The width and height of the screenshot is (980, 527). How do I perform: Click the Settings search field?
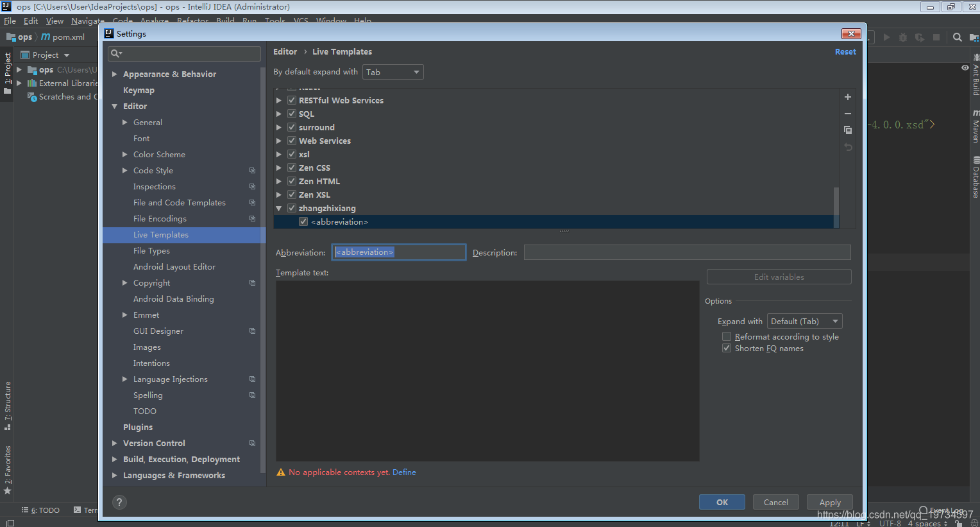click(185, 53)
